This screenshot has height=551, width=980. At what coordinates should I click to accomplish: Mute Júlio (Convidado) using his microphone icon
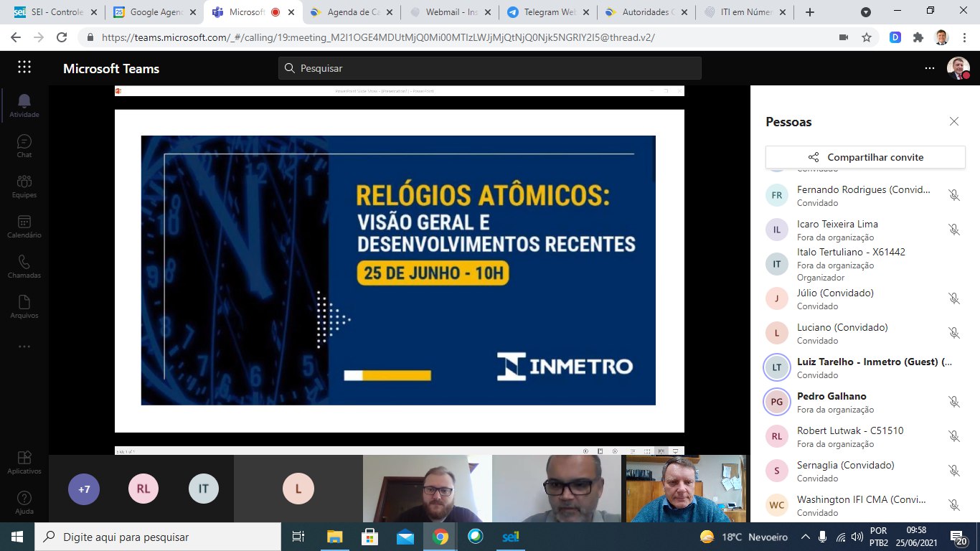coord(954,298)
